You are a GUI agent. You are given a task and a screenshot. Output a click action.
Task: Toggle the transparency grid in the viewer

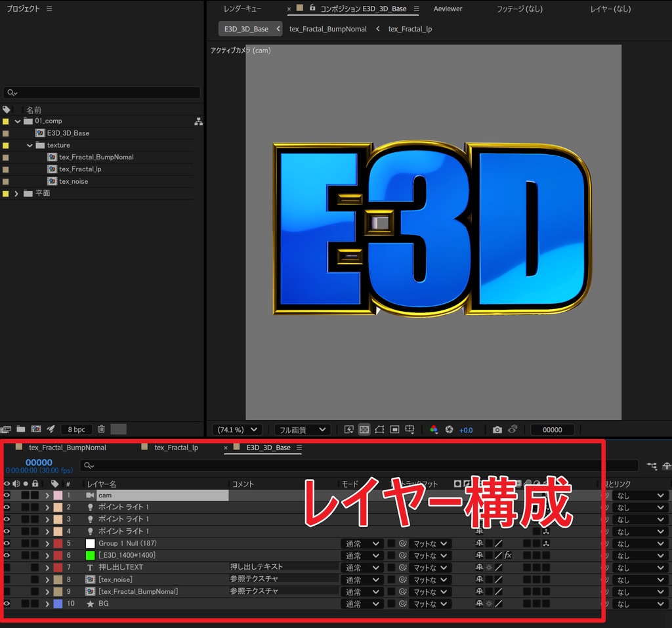tap(364, 429)
